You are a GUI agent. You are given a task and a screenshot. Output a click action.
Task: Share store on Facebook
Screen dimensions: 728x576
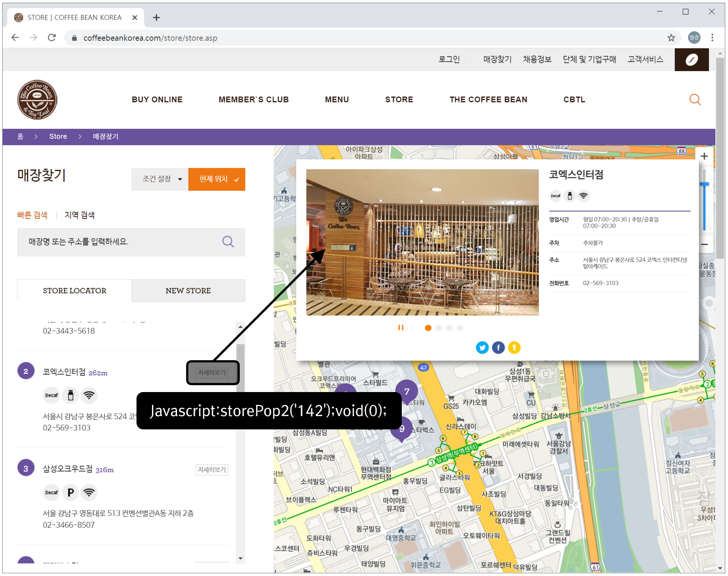click(x=498, y=347)
